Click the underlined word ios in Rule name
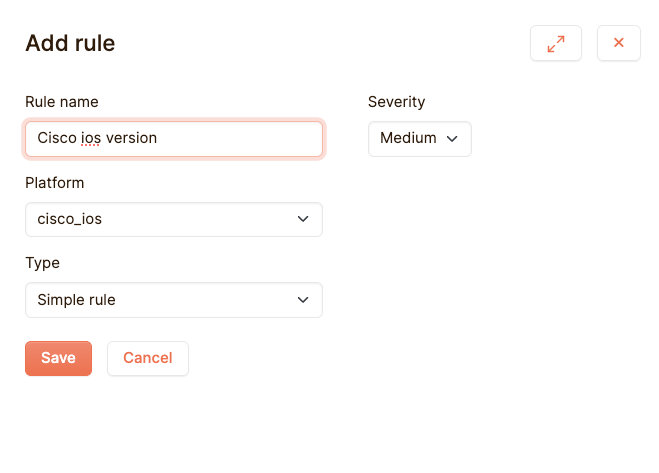The image size is (659, 473). click(x=90, y=138)
